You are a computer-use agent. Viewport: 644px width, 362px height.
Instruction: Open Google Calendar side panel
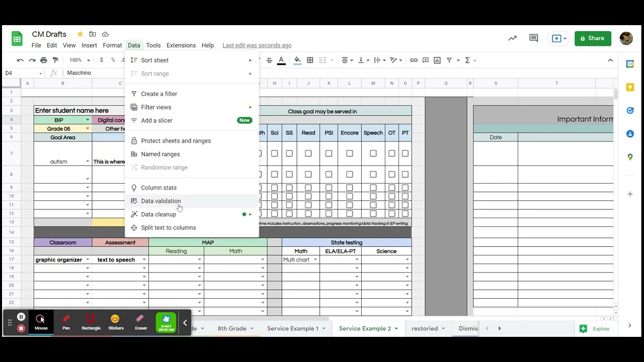(x=630, y=64)
